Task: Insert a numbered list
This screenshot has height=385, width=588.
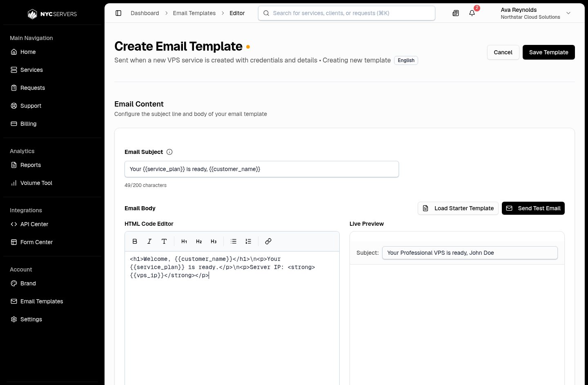Action: pyautogui.click(x=248, y=241)
